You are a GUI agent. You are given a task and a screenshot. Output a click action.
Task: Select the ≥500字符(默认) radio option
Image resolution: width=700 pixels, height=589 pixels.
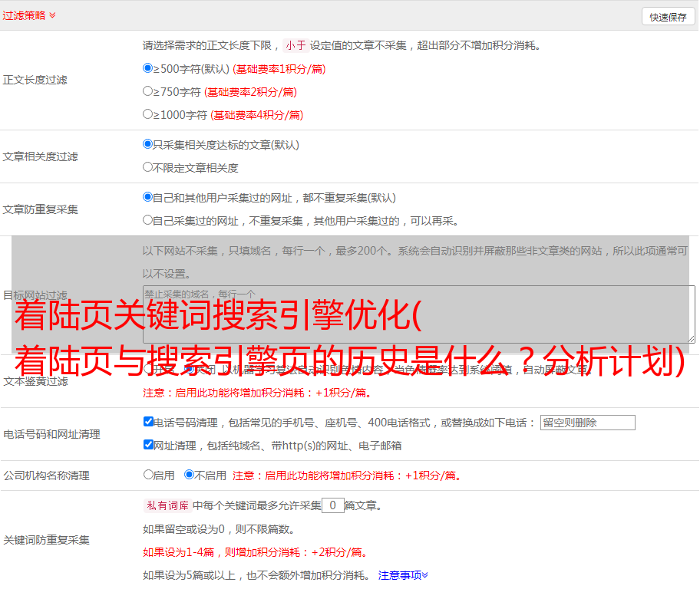[x=147, y=68]
